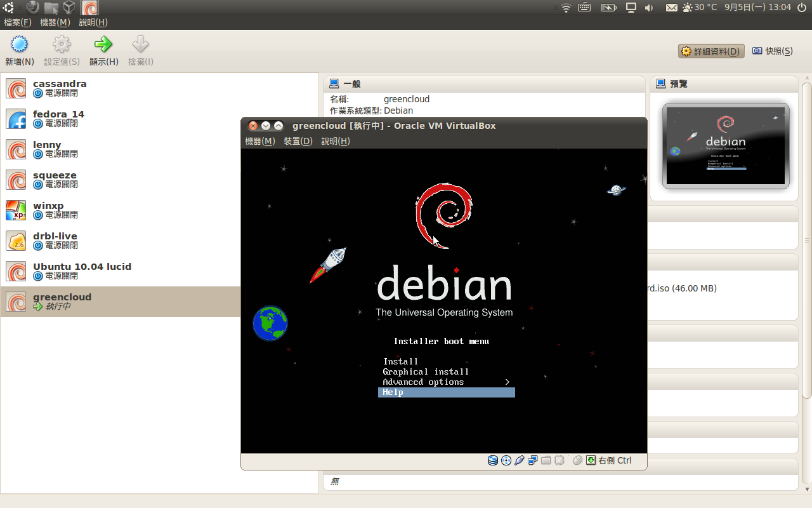This screenshot has width=812, height=508.
Task: Click the mouse integration icon in VM status bar
Action: 577,460
